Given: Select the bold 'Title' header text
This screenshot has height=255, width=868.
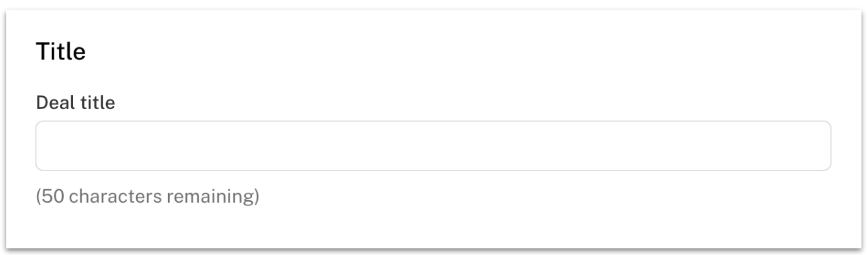Looking at the screenshot, I should click(x=61, y=52).
